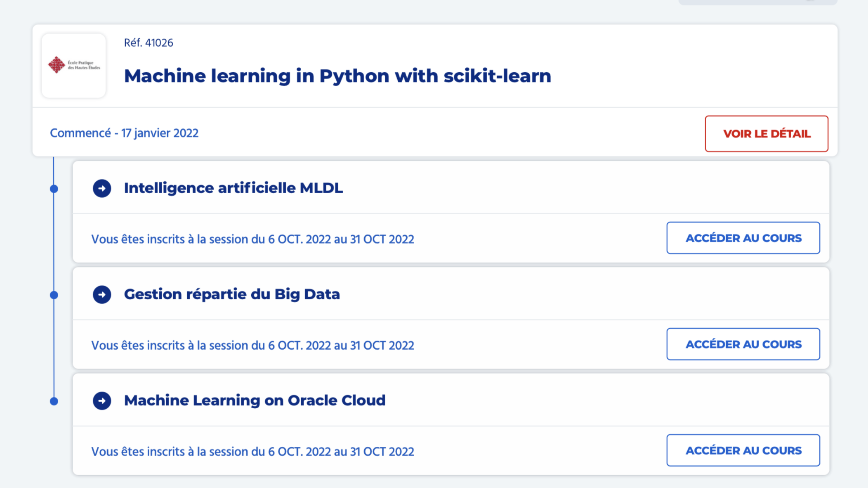This screenshot has height=488, width=868.
Task: Click session dates text under Big Data module
Action: coord(252,345)
